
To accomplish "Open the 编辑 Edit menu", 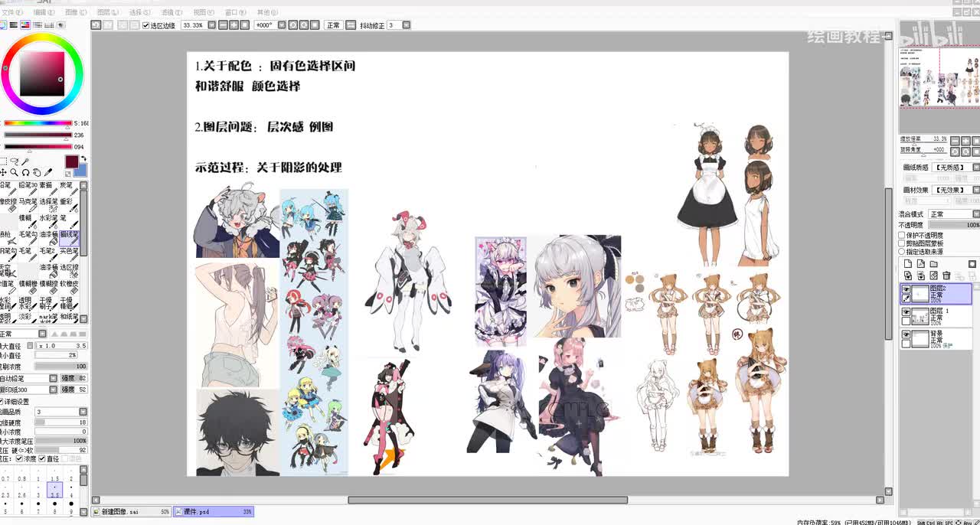I will [x=44, y=12].
